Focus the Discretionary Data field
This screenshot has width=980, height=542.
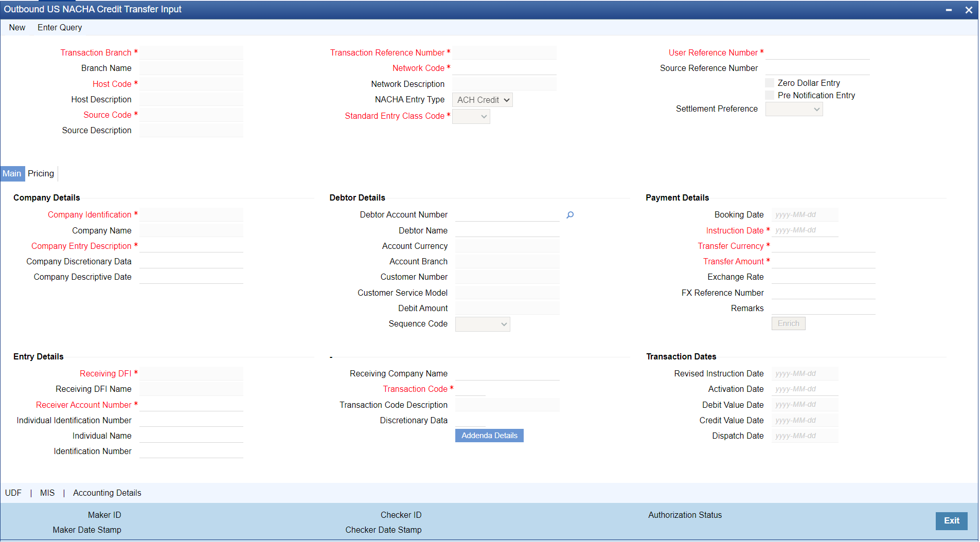click(470, 420)
